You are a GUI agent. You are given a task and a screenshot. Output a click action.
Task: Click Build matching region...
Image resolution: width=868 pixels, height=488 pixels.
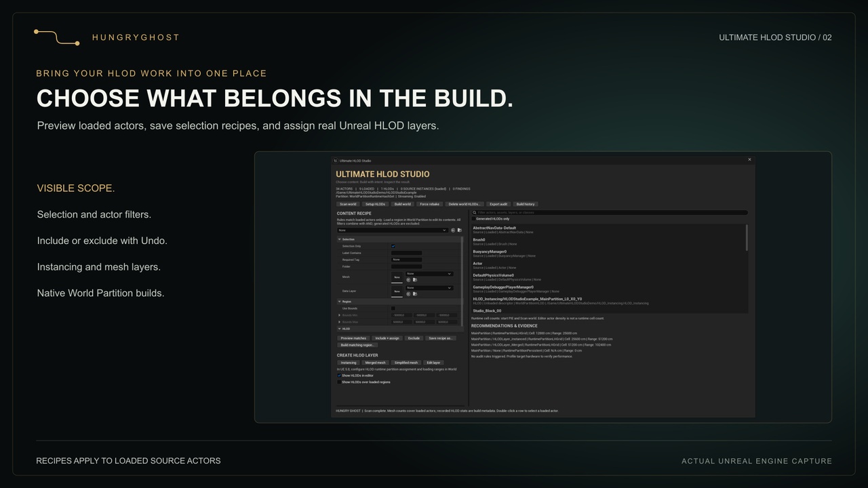(357, 345)
